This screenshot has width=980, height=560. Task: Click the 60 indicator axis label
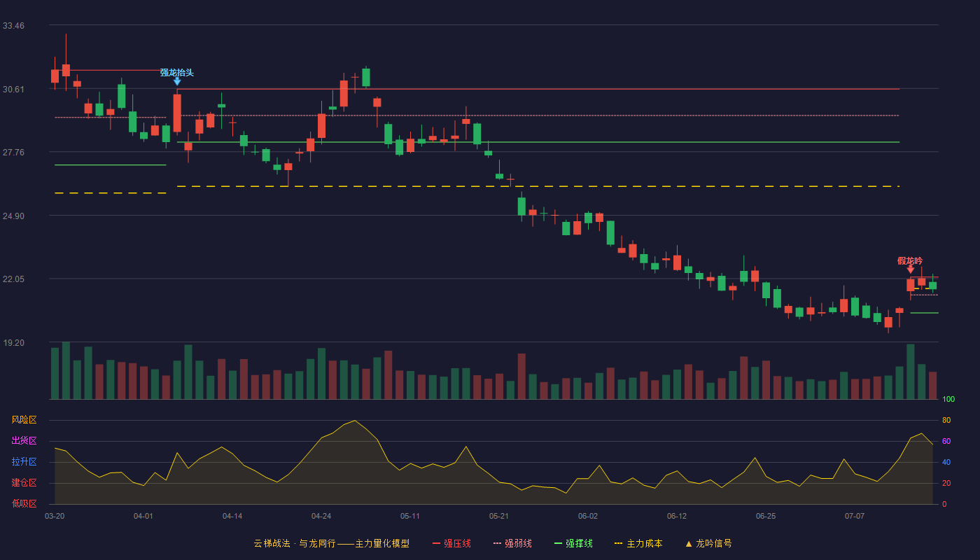[x=946, y=441]
